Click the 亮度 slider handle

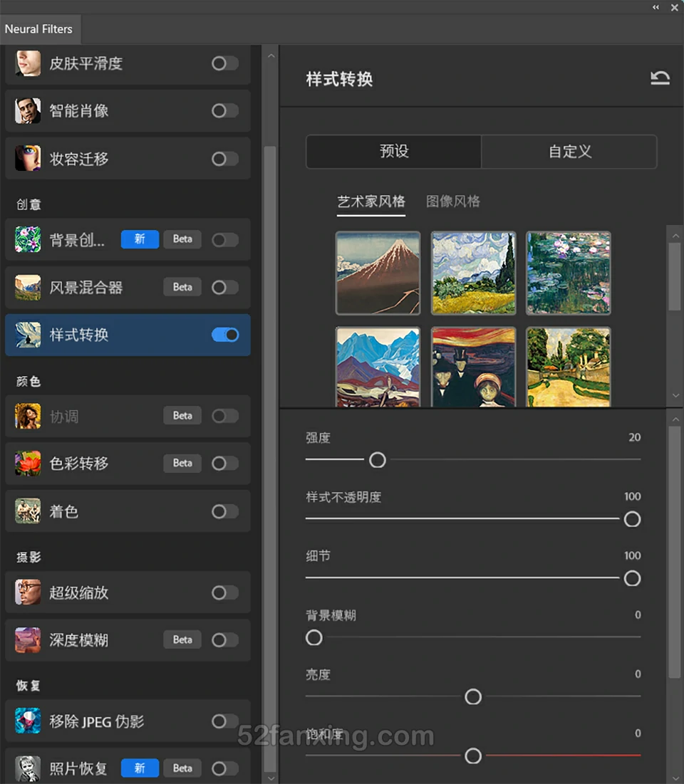pyautogui.click(x=473, y=696)
